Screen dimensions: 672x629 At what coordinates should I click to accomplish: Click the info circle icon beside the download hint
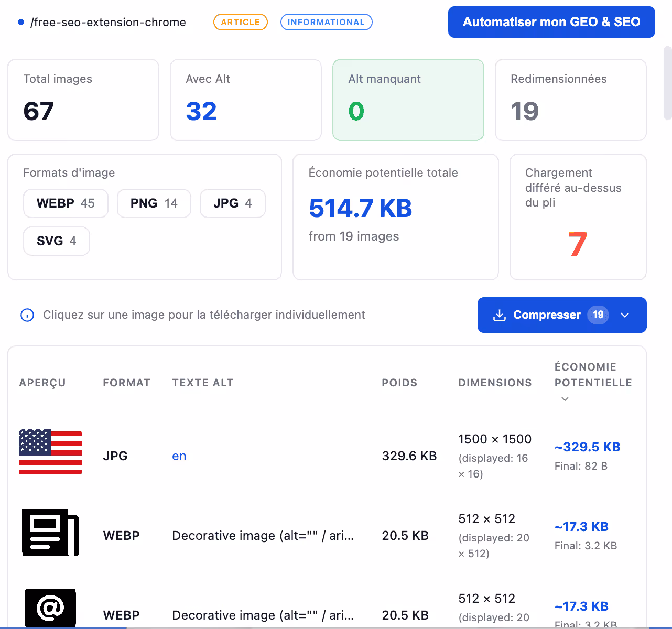click(x=27, y=315)
